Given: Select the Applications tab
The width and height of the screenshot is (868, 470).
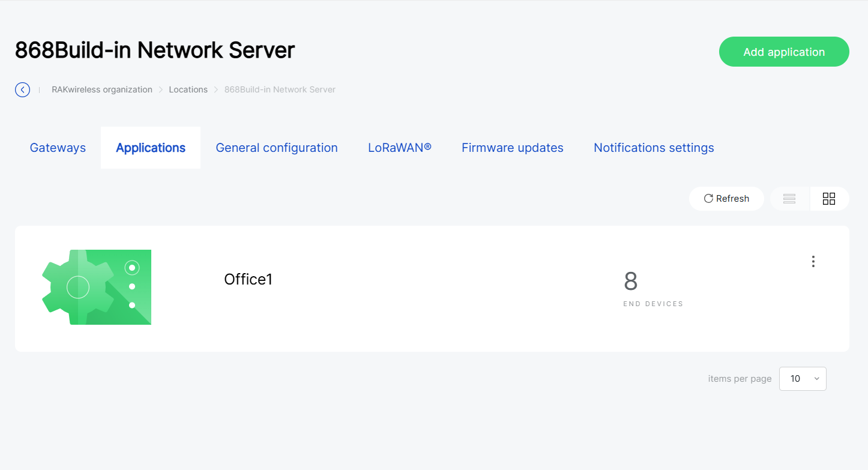Looking at the screenshot, I should pyautogui.click(x=150, y=147).
